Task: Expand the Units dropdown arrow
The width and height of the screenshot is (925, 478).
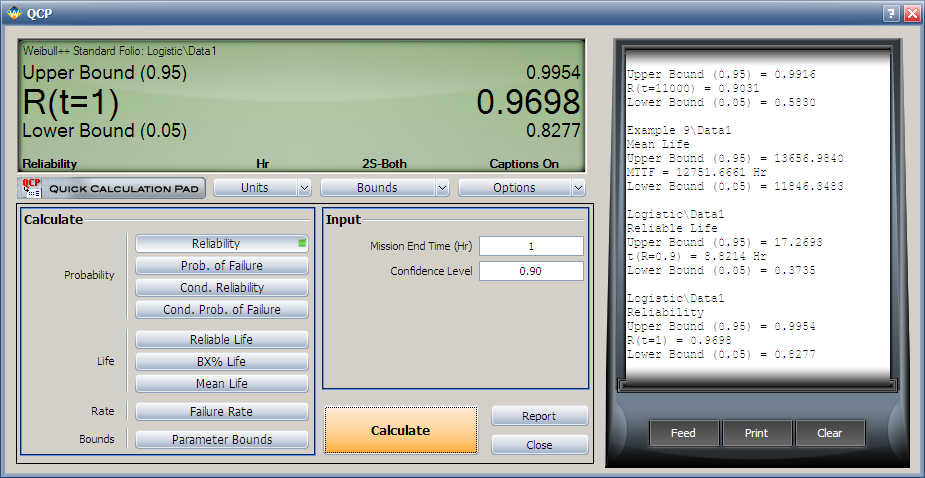Action: click(x=304, y=188)
